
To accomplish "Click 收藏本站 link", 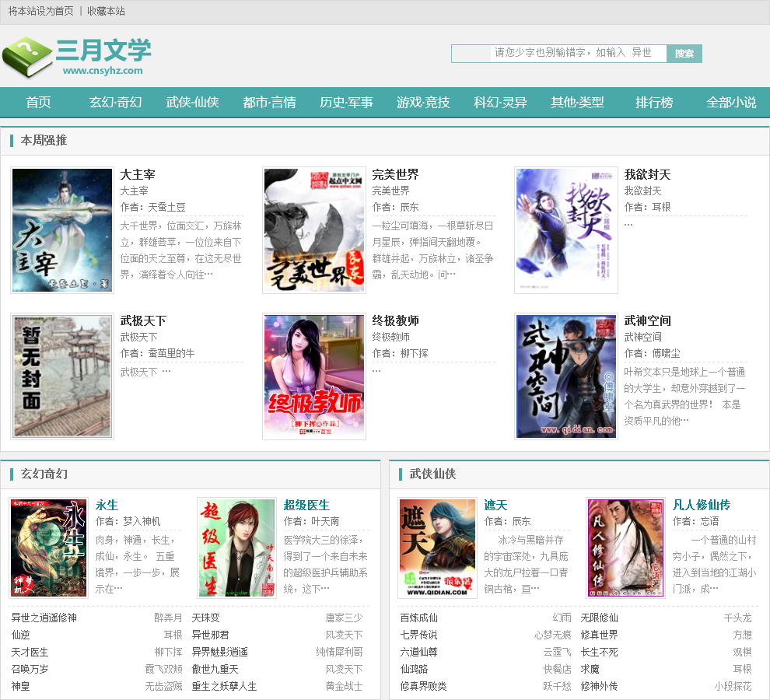I will tap(106, 11).
